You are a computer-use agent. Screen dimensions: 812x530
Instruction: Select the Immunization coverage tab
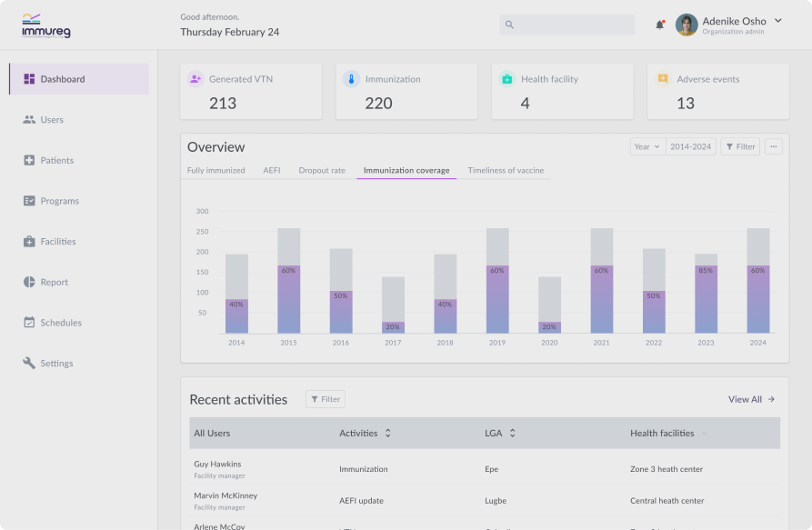(406, 170)
